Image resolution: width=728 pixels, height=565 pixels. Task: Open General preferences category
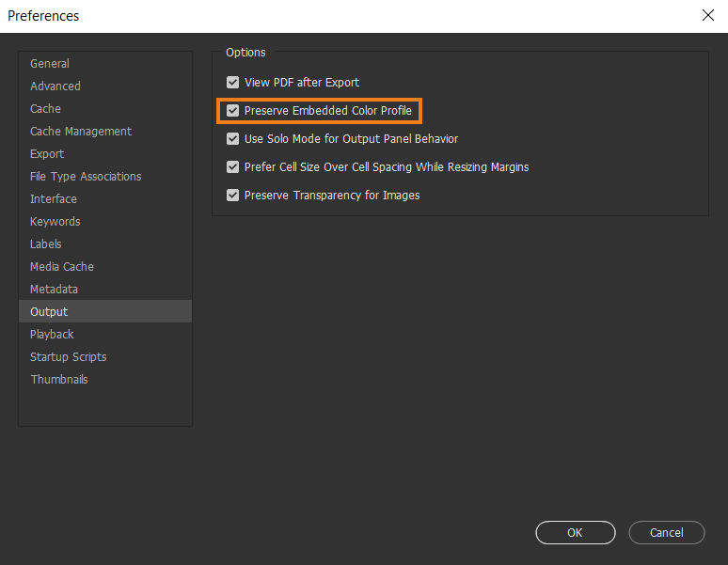[105, 64]
